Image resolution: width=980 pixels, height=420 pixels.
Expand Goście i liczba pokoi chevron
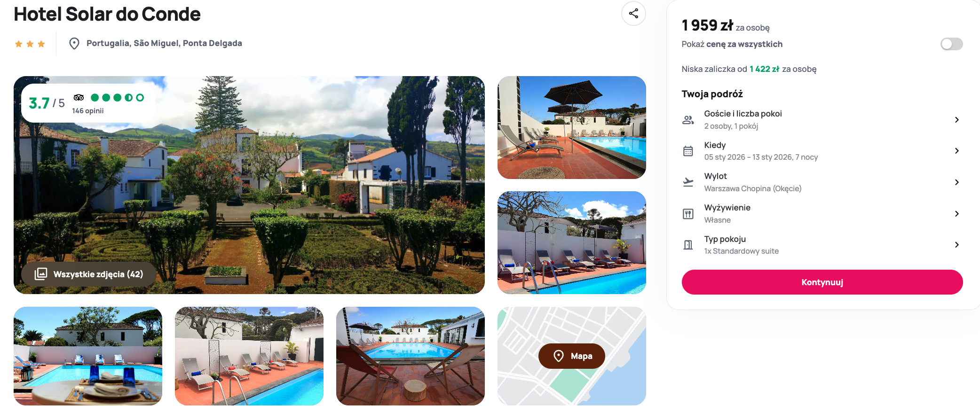coord(956,120)
